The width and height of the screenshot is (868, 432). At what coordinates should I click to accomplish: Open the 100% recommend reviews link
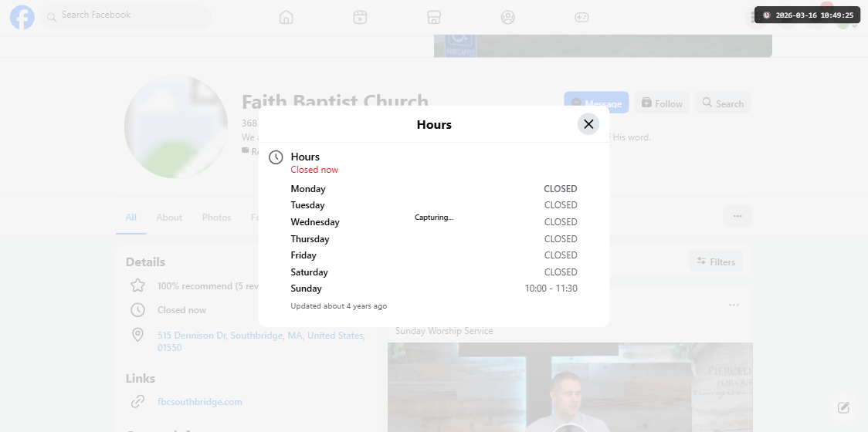pyautogui.click(x=209, y=286)
